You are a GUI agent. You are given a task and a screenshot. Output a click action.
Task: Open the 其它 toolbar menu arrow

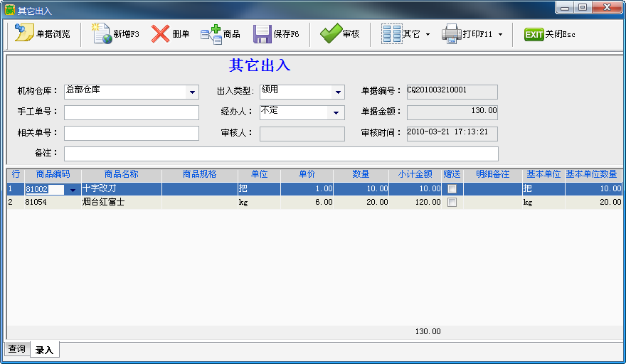point(428,34)
